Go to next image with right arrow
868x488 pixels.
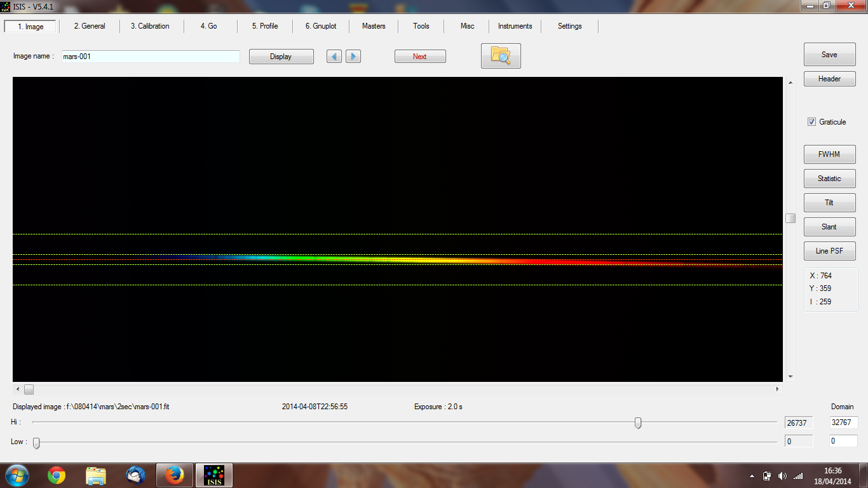pyautogui.click(x=353, y=57)
